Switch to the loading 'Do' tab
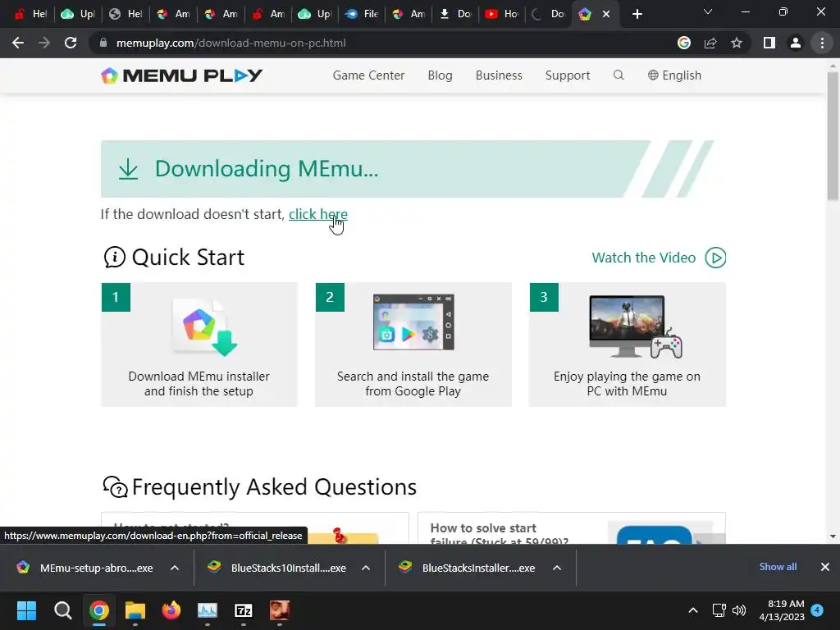The height and width of the screenshot is (630, 840). [x=548, y=14]
